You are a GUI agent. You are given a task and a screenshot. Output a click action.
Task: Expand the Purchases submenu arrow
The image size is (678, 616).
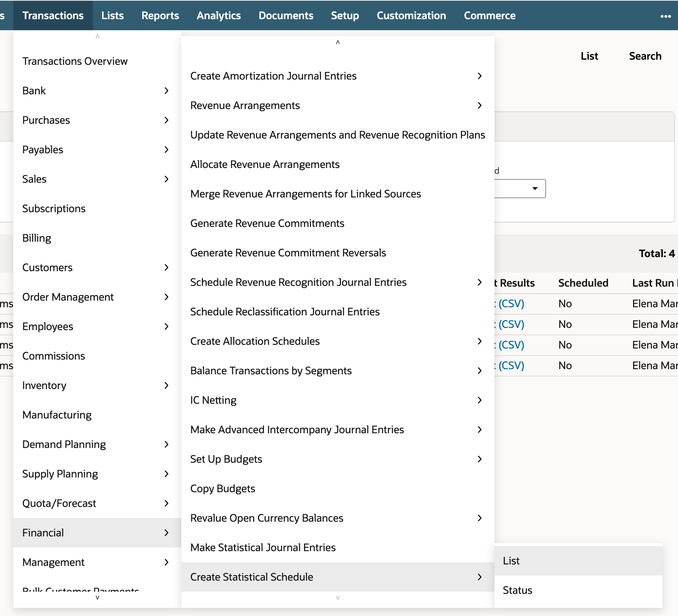[167, 120]
